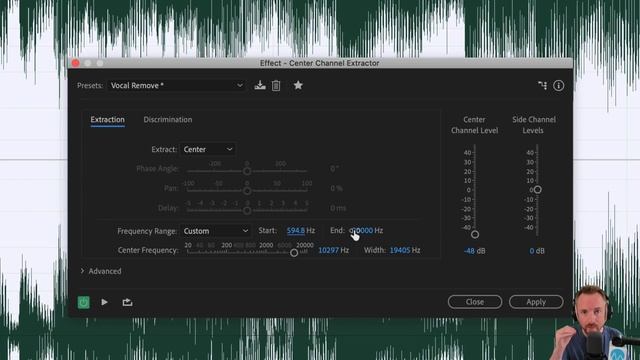This screenshot has height=360, width=640.
Task: Open the Presets dropdown showing Vocal Remove
Action: pos(177,85)
